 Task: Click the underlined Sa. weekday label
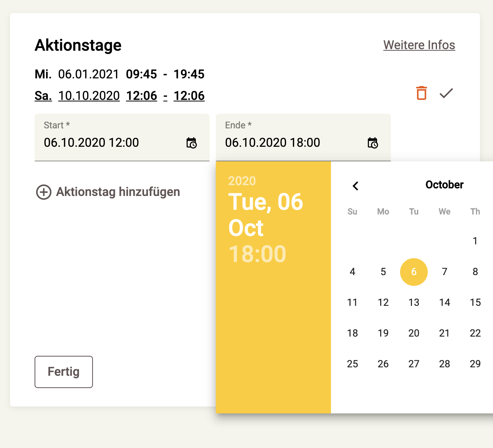click(x=43, y=96)
